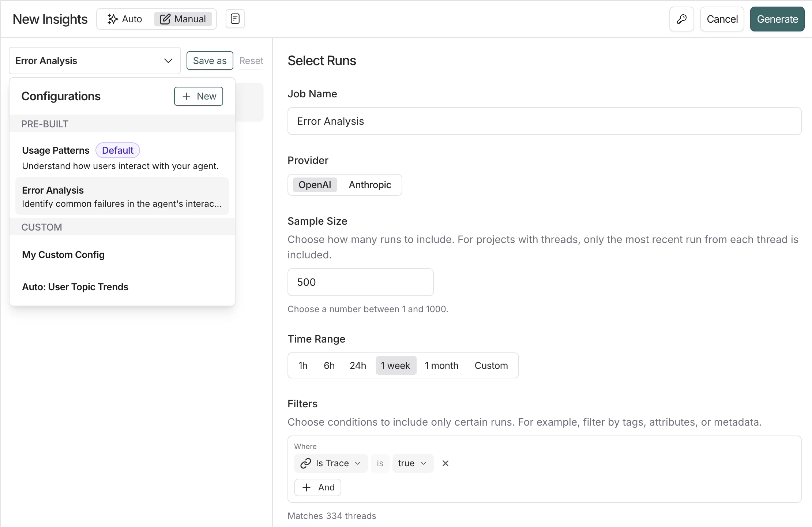Switch to Auto mode

click(x=125, y=19)
